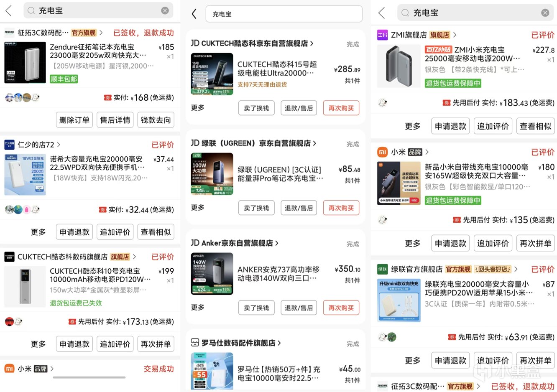Tap 退款/售后 for the 绿联能量湃Pro order

pyautogui.click(x=299, y=208)
